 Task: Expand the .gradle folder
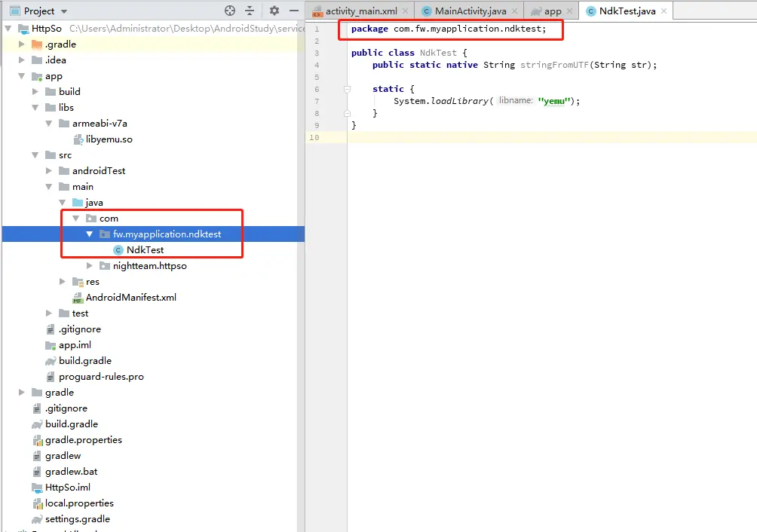point(21,44)
